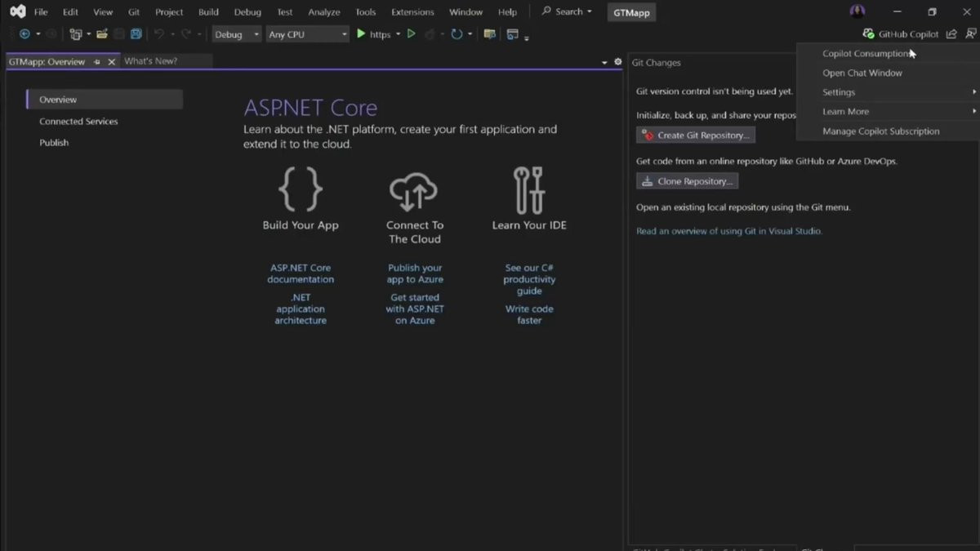Select Manage Copilot Subscription menu entry
Screen dimensions: 980x551
coord(886,131)
